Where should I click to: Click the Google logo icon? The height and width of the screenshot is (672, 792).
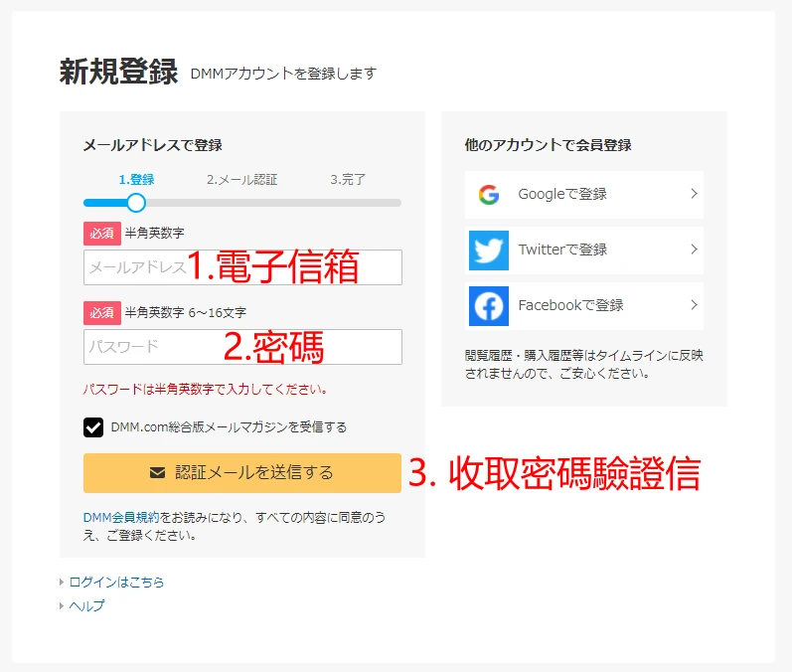point(489,195)
